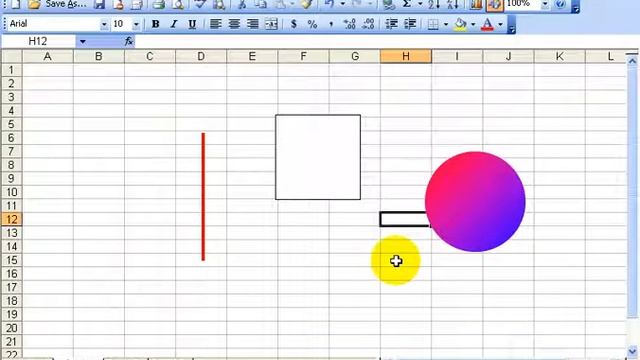The height and width of the screenshot is (360, 640).
Task: Center cell text
Action: pyautogui.click(x=234, y=24)
